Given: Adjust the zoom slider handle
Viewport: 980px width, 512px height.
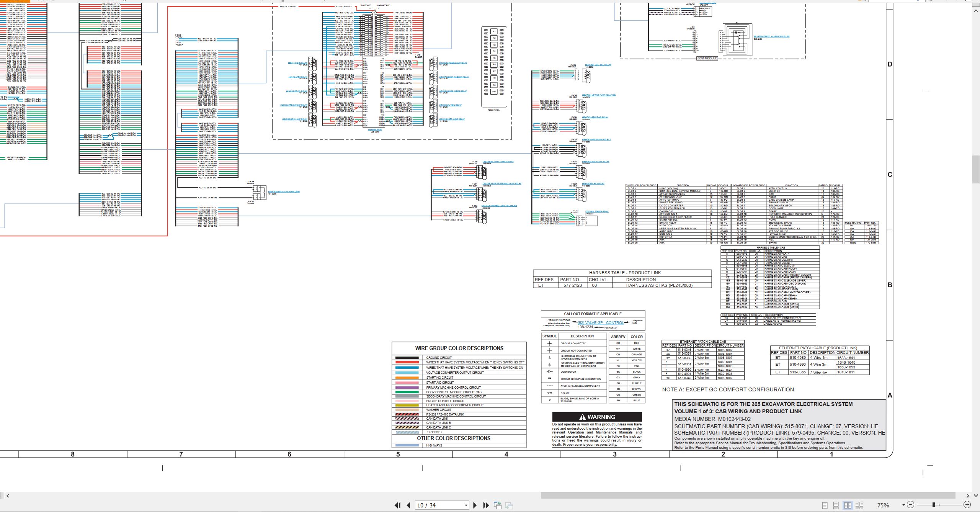Looking at the screenshot, I should click(x=934, y=505).
